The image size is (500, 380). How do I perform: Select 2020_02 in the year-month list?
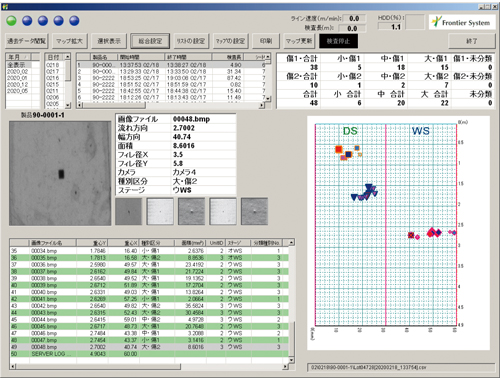coord(18,71)
